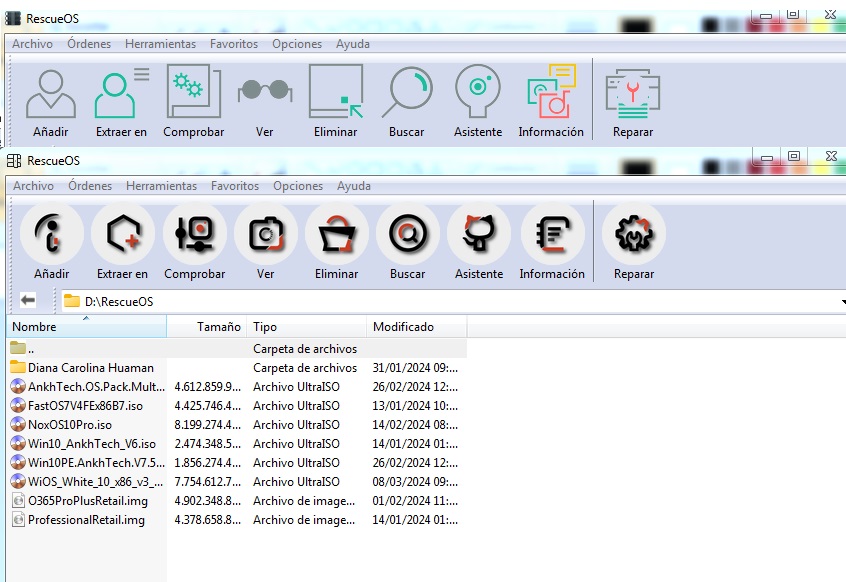Expand the address bar path dropdown arrow
Viewport: 846px width, 582px height.
point(843,302)
